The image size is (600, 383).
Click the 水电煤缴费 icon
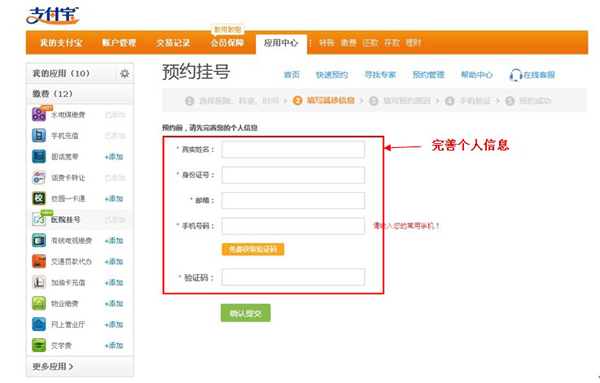tap(39, 114)
